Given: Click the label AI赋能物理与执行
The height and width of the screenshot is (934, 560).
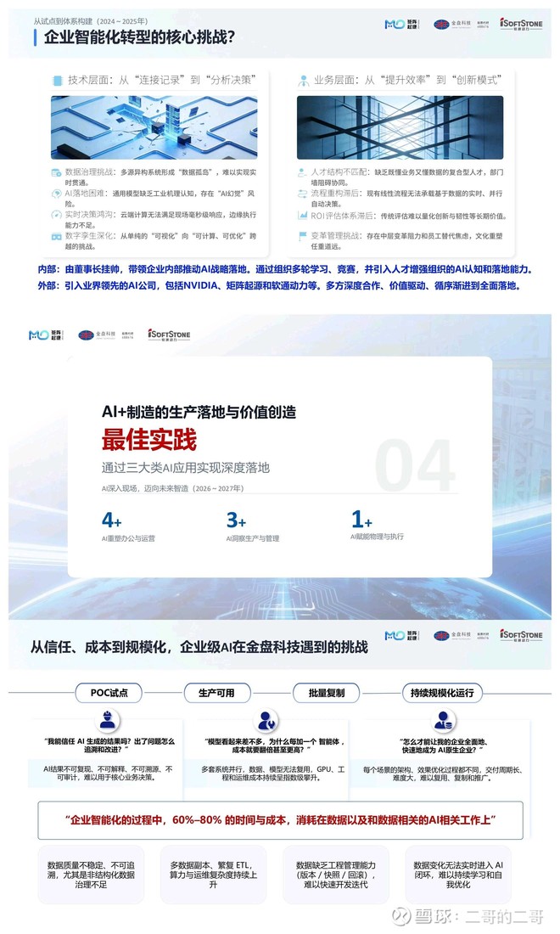Looking at the screenshot, I should coord(378,537).
